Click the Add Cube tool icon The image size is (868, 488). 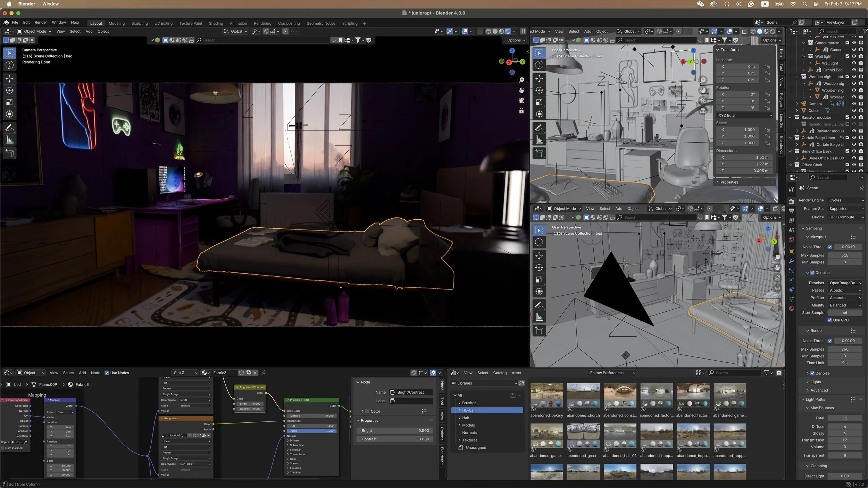pos(10,153)
